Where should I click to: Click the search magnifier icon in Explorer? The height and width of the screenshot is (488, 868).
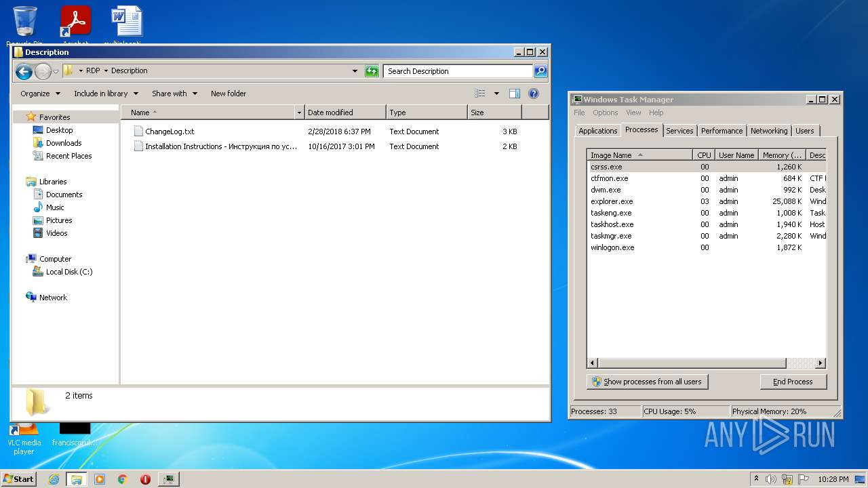540,70
